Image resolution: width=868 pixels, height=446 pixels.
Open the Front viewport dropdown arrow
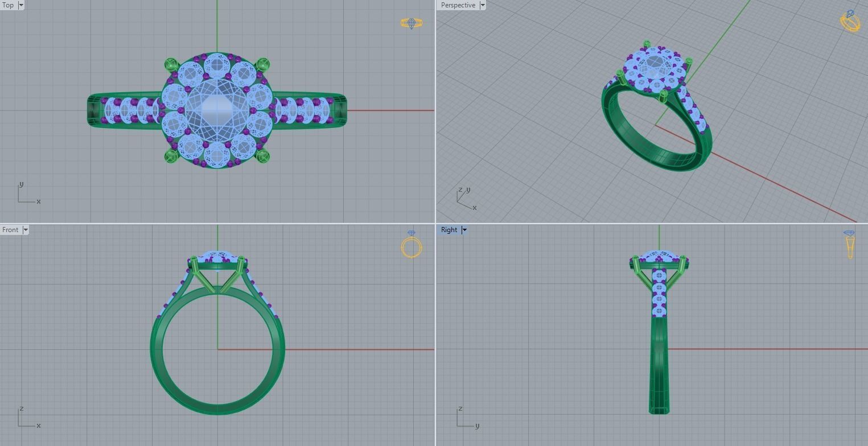click(25, 230)
